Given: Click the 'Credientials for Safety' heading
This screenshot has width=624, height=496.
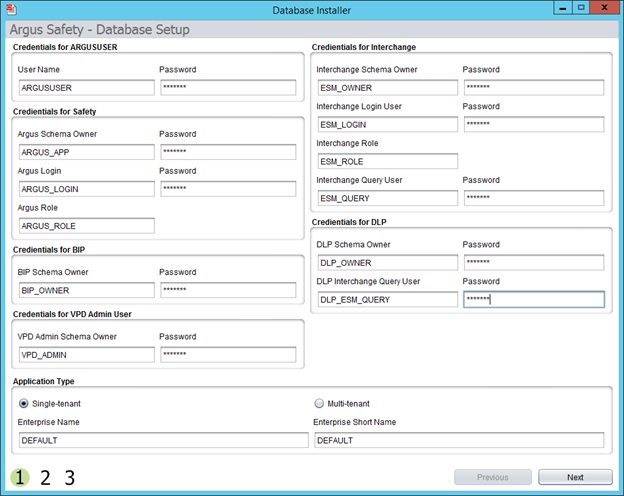Looking at the screenshot, I should (55, 111).
